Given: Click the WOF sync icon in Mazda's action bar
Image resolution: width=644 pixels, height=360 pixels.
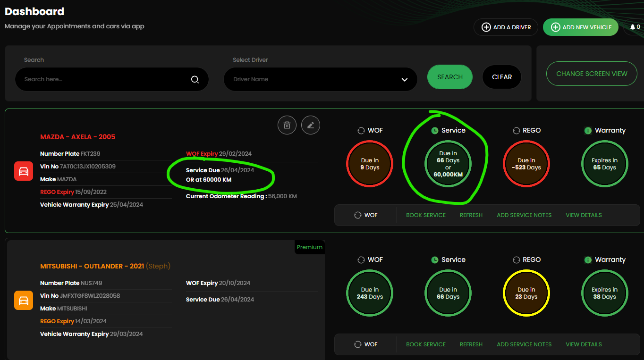Looking at the screenshot, I should pos(358,215).
